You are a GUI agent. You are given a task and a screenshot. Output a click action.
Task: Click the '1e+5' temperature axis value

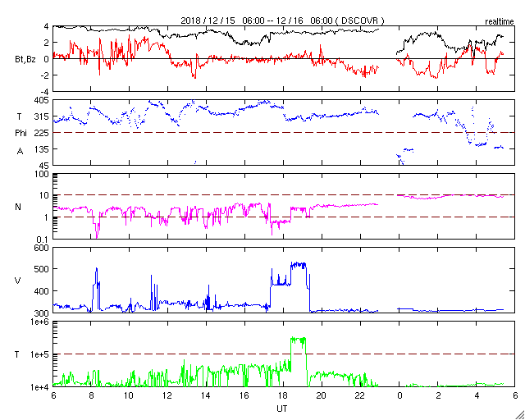click(x=40, y=354)
